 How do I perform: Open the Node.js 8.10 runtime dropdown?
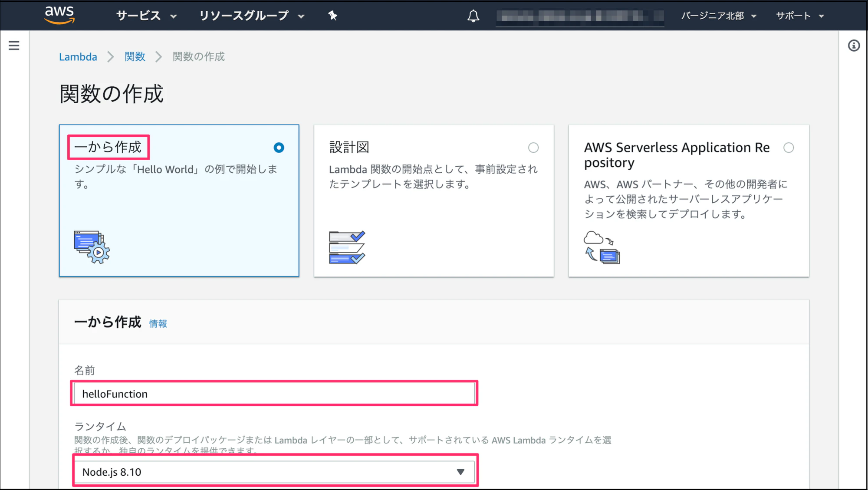point(275,472)
